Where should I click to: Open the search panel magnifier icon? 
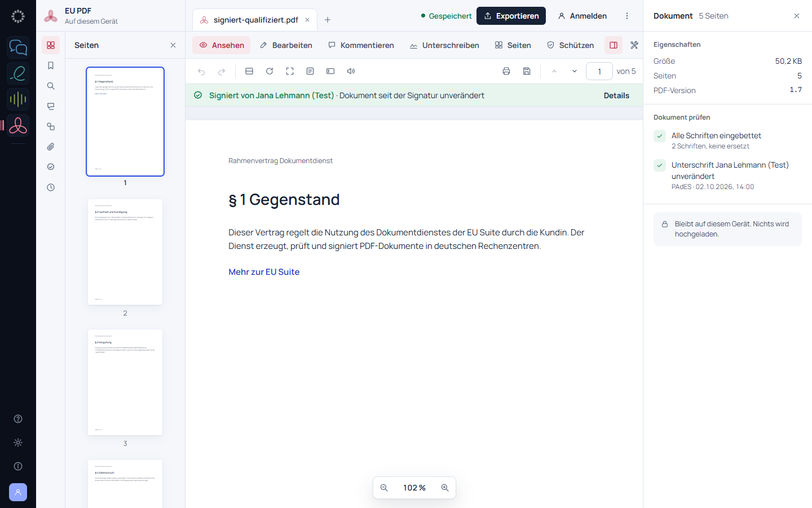point(51,86)
